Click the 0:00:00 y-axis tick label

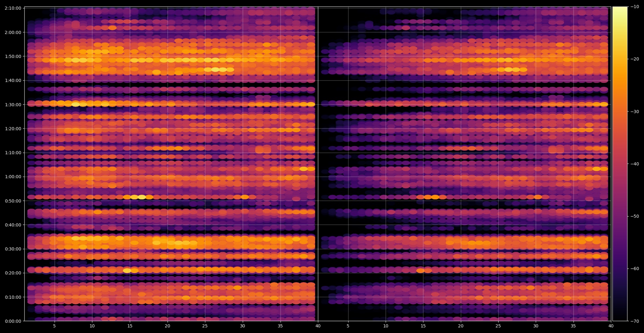[x=13, y=321]
